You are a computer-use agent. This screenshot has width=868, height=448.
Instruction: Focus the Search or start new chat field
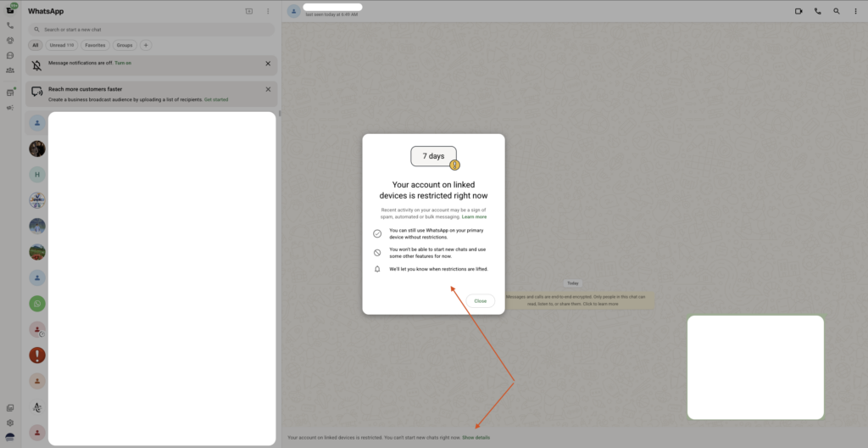pyautogui.click(x=151, y=30)
